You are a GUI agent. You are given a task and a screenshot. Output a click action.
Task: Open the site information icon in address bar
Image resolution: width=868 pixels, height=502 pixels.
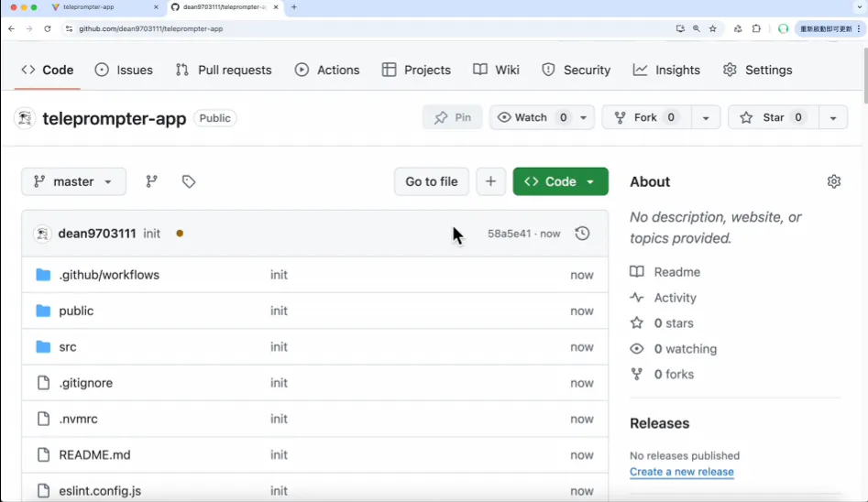69,28
